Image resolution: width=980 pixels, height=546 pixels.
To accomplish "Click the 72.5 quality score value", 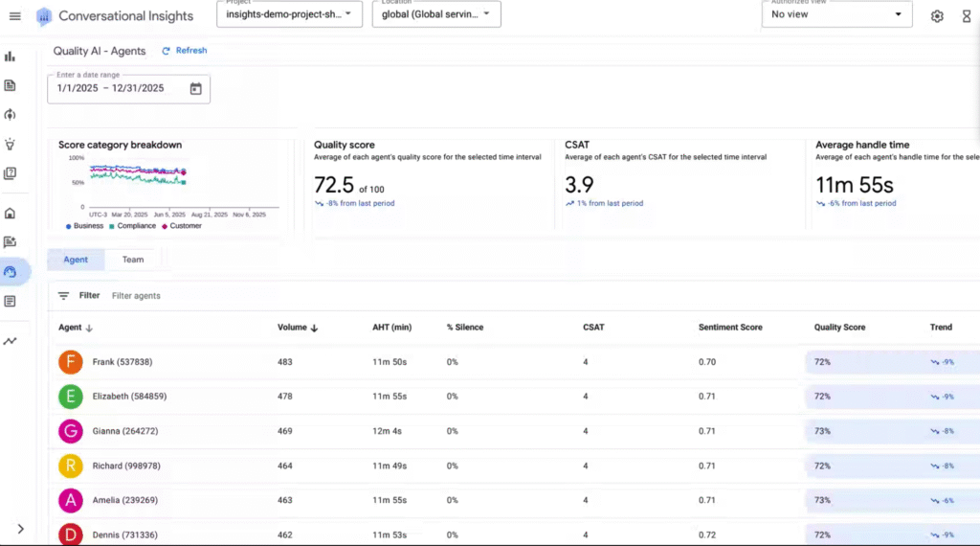I will tap(334, 185).
